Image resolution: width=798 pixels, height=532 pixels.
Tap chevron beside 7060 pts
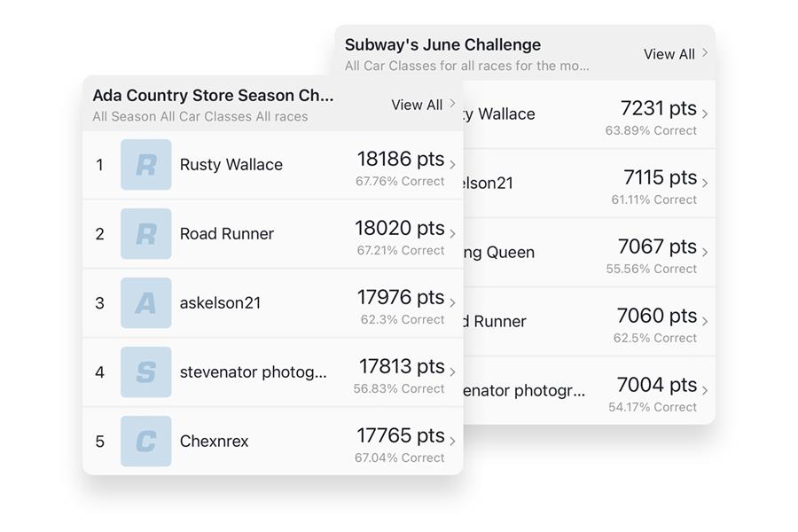tap(705, 321)
